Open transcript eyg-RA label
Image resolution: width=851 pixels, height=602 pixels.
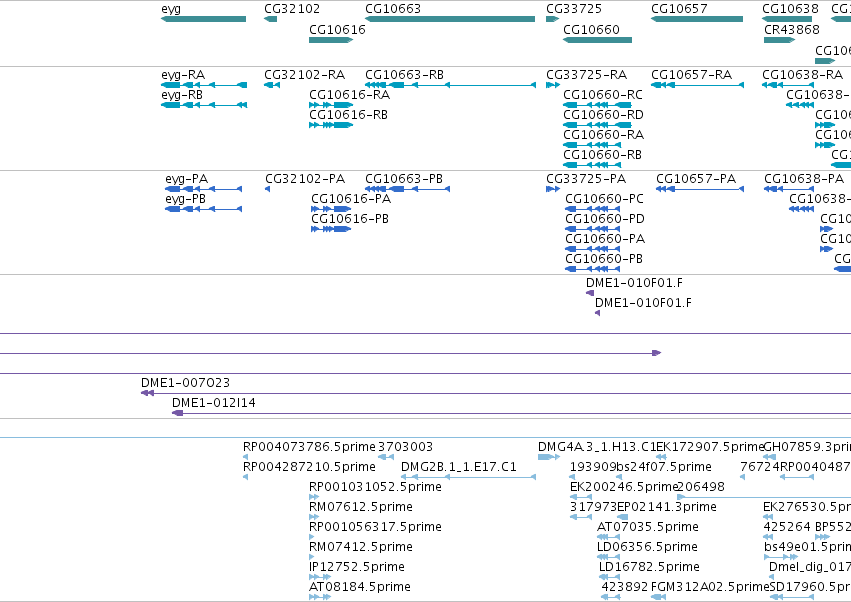coord(183,75)
